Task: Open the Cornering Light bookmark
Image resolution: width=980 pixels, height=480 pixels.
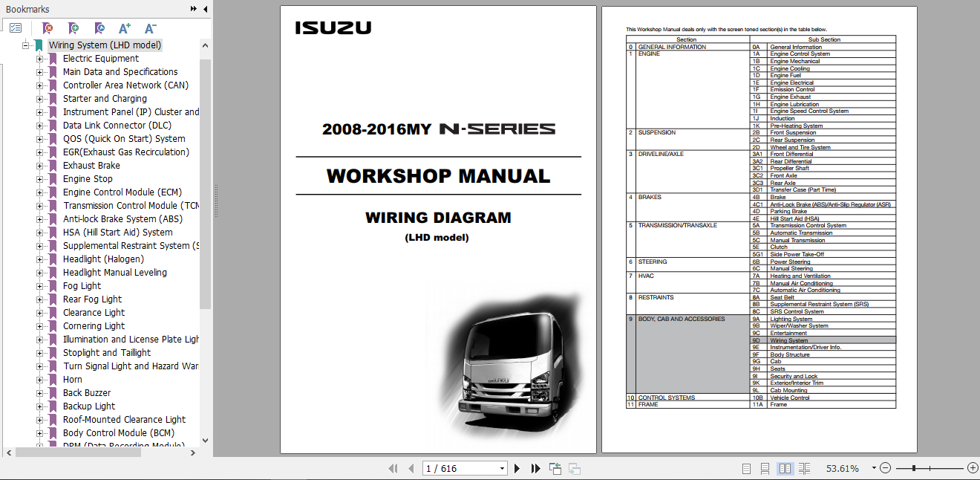Action: point(94,326)
